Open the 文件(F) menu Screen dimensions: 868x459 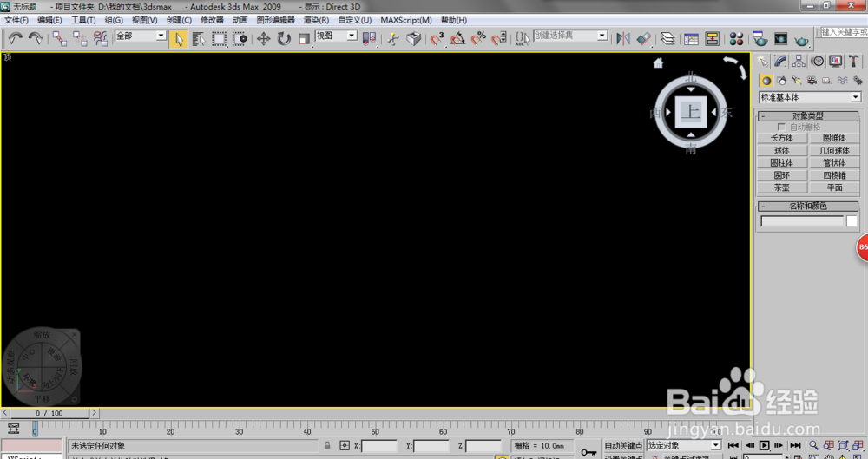click(16, 21)
